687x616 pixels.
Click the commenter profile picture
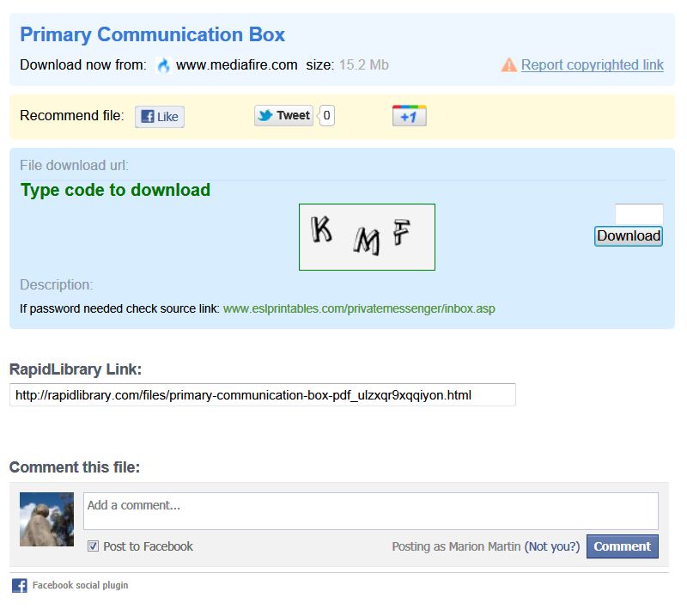[47, 520]
